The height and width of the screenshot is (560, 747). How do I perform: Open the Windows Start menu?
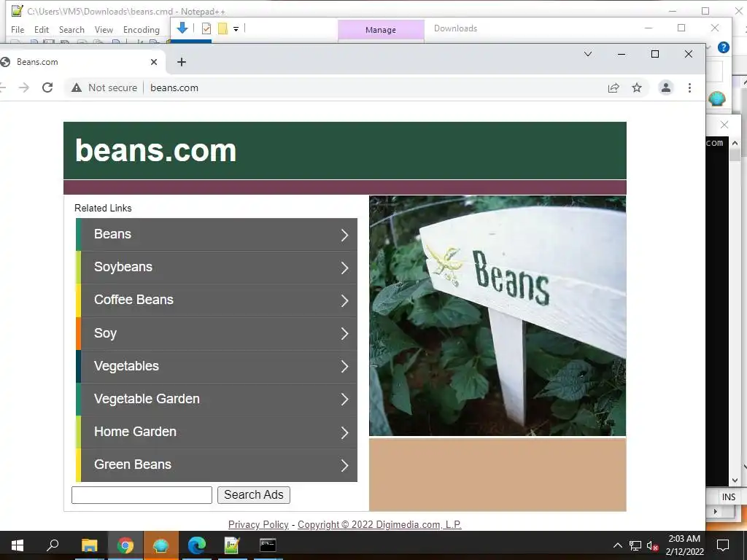tap(18, 545)
